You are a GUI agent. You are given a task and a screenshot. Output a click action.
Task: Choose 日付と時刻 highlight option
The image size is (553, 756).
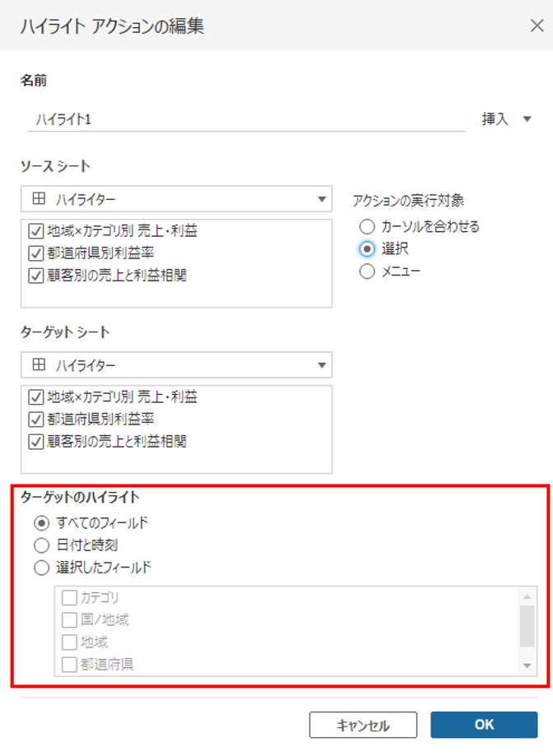click(x=41, y=545)
